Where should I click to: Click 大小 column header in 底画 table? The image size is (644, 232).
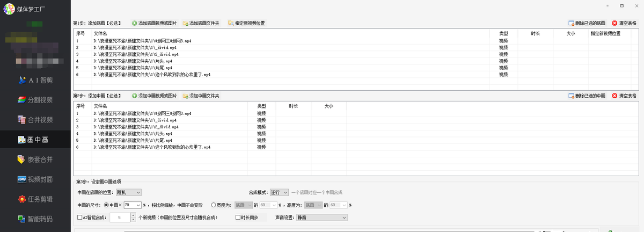pos(570,33)
